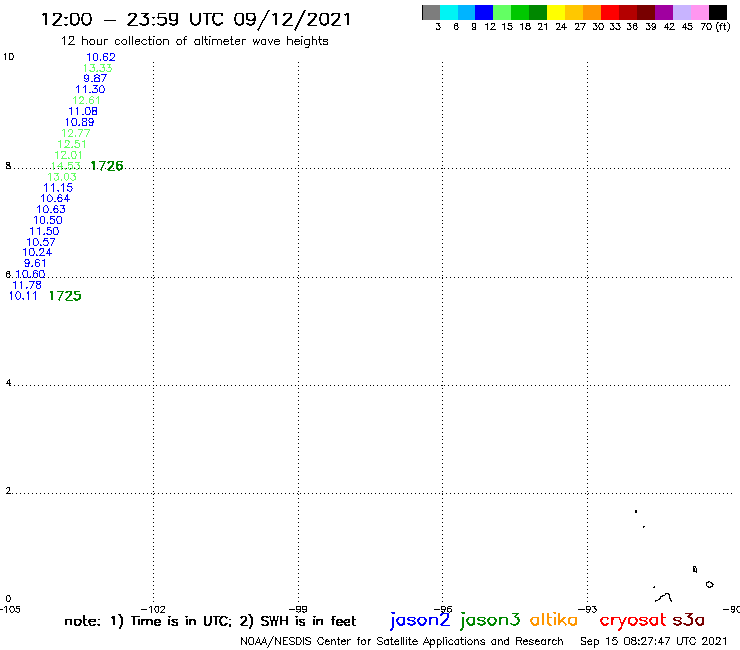Click the legend tick label 45
The image size is (740, 650).
tap(687, 27)
